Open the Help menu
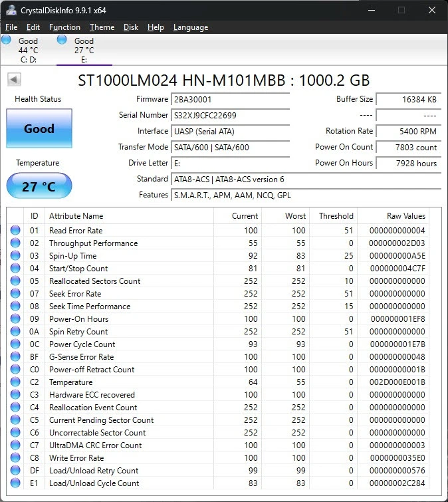 [x=156, y=27]
